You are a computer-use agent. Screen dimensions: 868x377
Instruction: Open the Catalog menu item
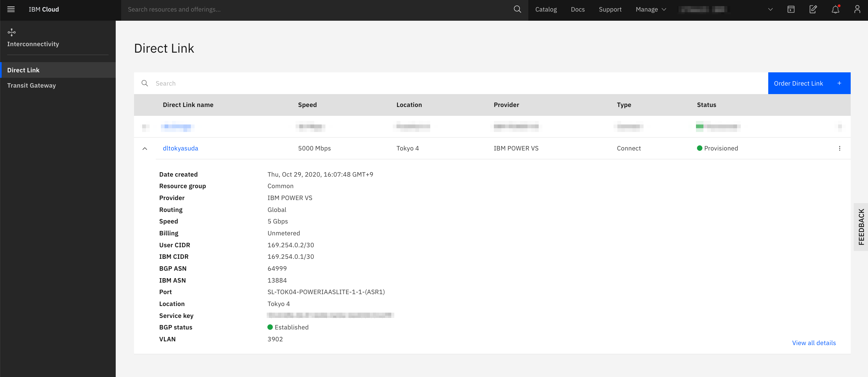tap(546, 9)
